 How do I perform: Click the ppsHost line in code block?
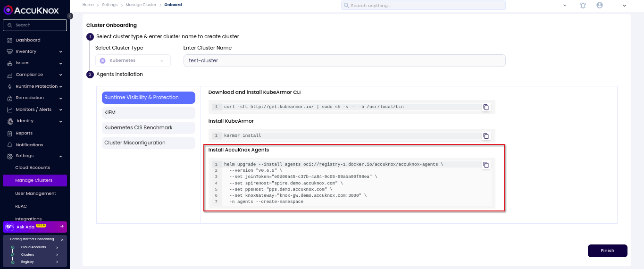click(281, 189)
